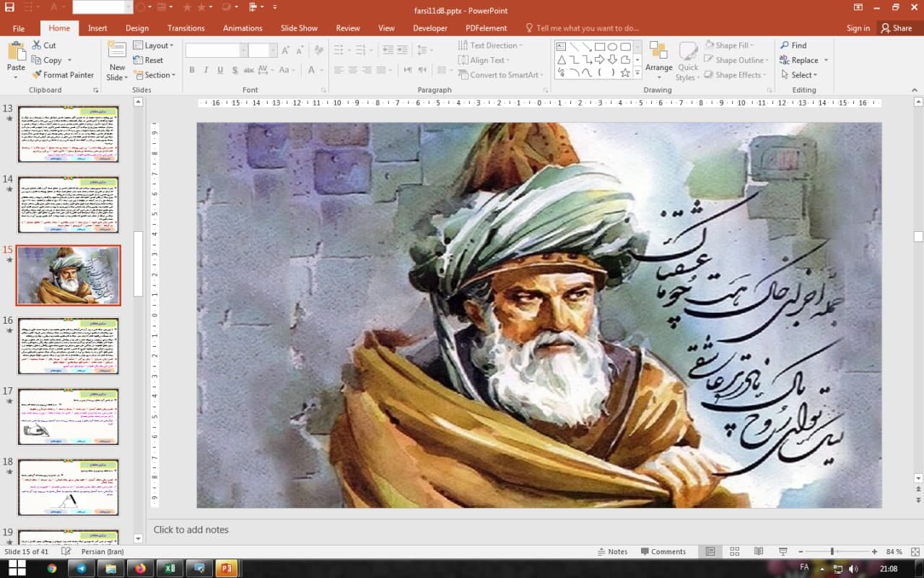Image resolution: width=924 pixels, height=578 pixels.
Task: Click Increase Font Size icon
Action: pyautogui.click(x=287, y=51)
